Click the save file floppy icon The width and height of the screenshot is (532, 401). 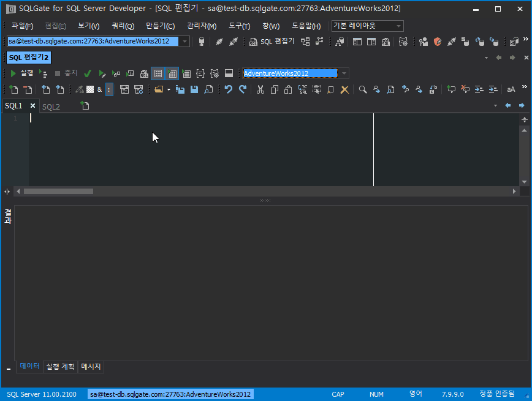point(194,89)
